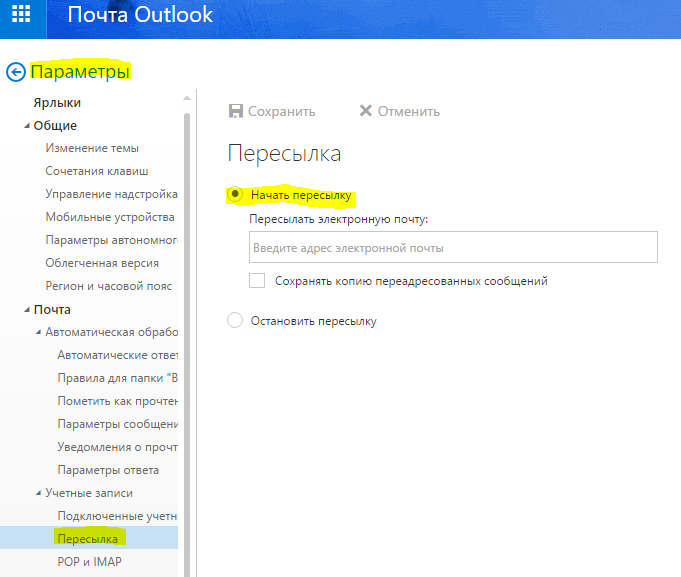The image size is (681, 577).
Task: Select the Начать пересылку radio button
Action: [x=235, y=194]
